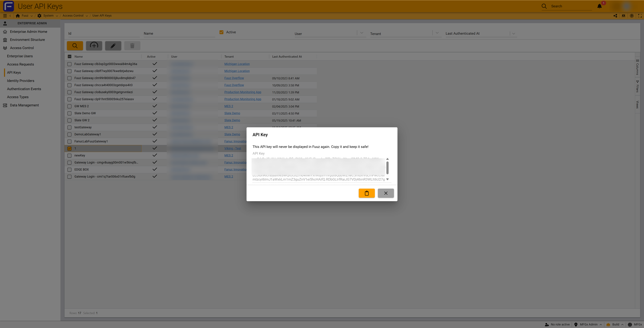Toggle fullscreen mode icon

point(640,16)
